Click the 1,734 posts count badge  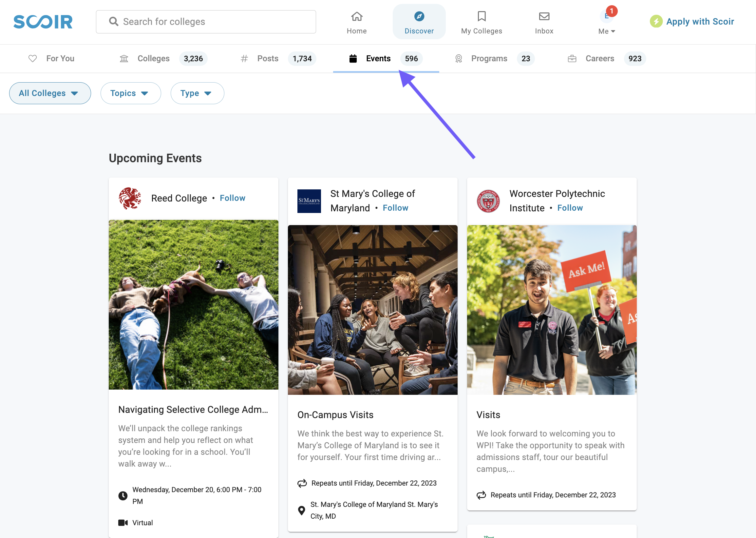tap(302, 59)
